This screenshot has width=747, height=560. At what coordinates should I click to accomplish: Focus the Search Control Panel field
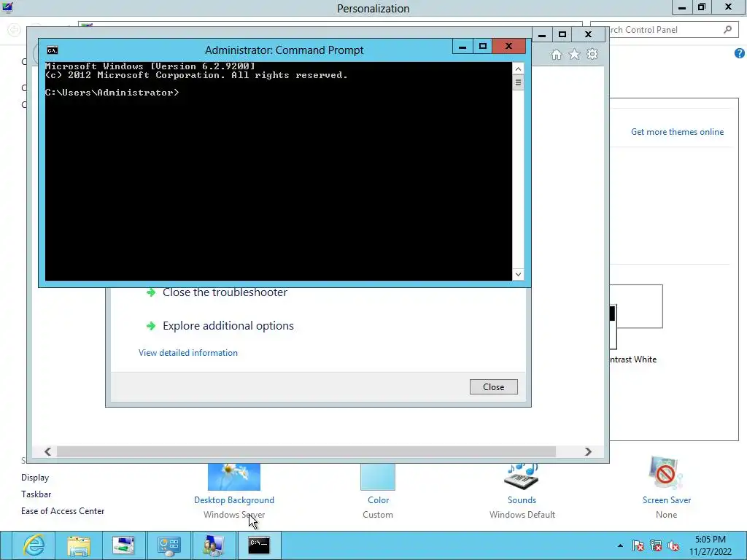point(663,29)
